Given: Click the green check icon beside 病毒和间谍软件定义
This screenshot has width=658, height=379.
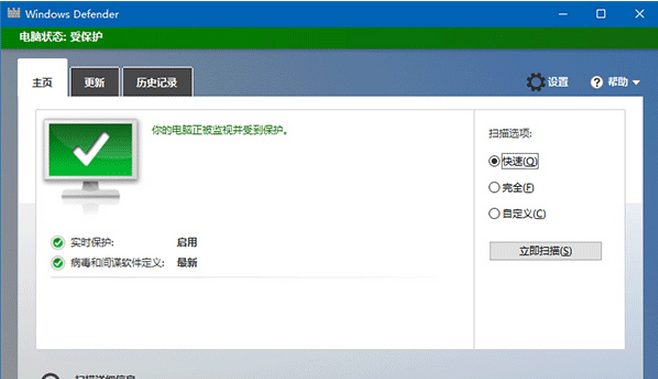Looking at the screenshot, I should [57, 263].
